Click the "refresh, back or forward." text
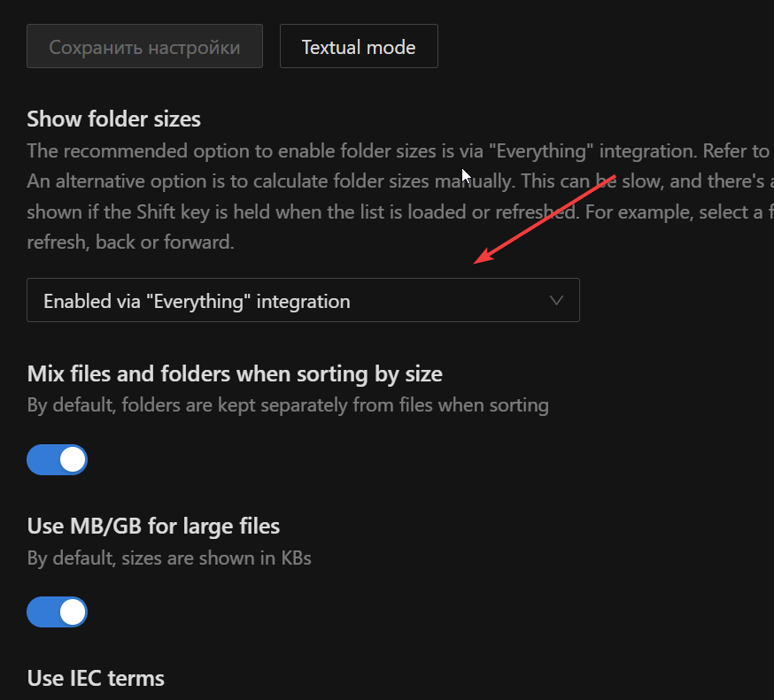 pyautogui.click(x=130, y=242)
